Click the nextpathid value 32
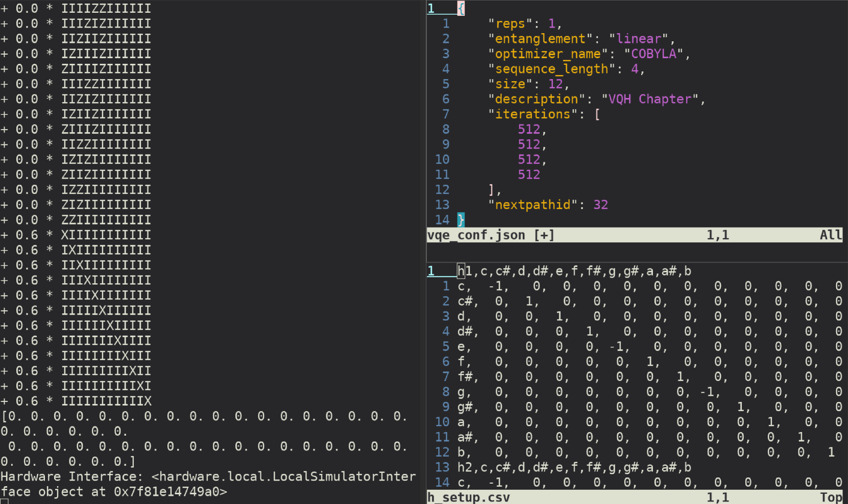 tap(600, 205)
